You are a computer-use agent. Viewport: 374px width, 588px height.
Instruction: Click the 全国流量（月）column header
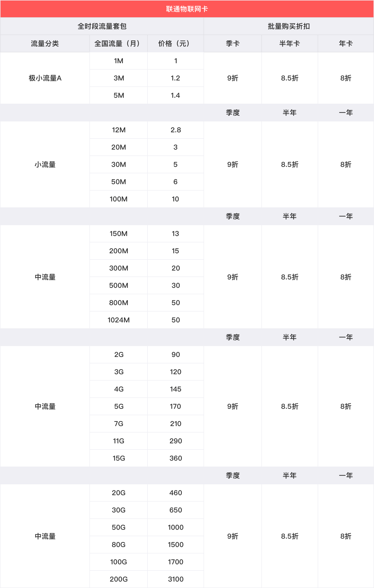119,44
